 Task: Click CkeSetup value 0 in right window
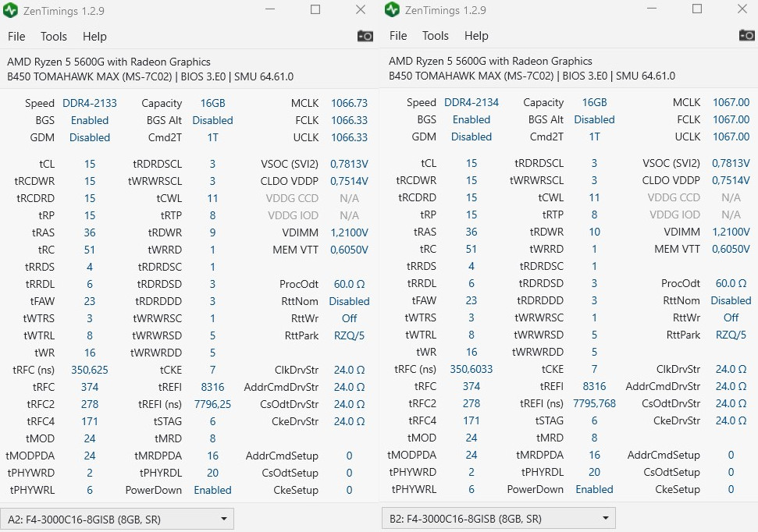coord(731,489)
